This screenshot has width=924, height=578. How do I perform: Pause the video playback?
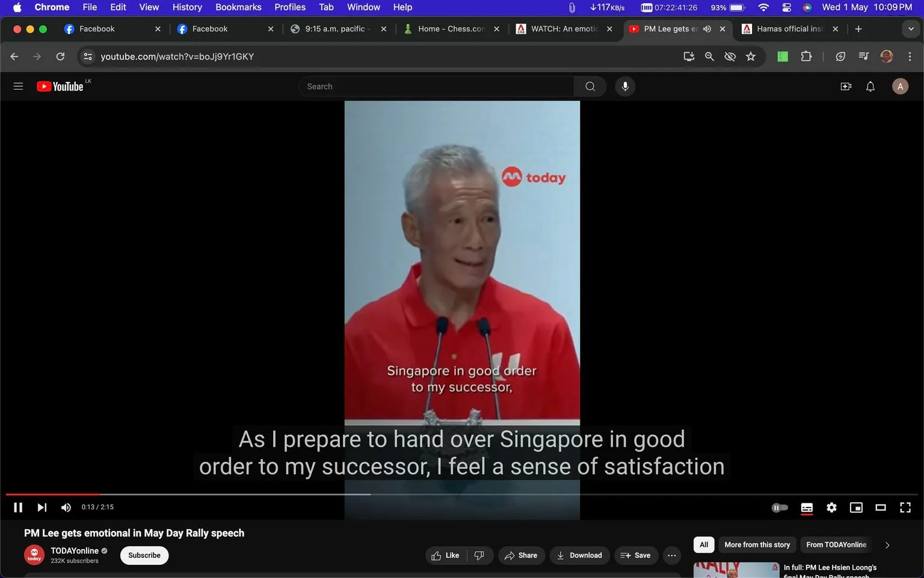point(17,507)
